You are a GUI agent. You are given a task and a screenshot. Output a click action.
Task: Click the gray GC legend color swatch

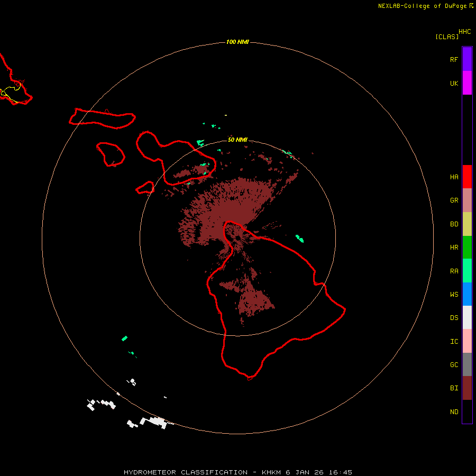467,364
